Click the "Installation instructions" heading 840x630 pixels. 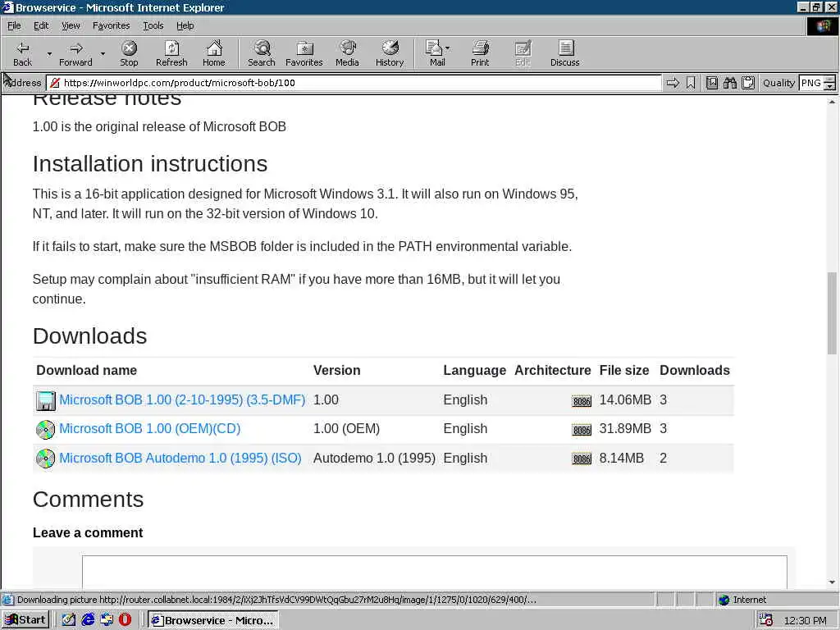coord(150,164)
